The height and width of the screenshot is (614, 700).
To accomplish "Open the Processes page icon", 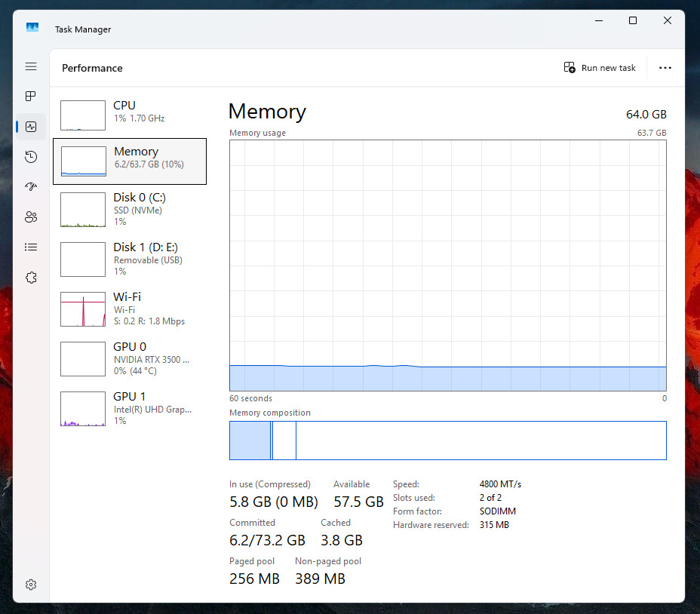I will (31, 96).
